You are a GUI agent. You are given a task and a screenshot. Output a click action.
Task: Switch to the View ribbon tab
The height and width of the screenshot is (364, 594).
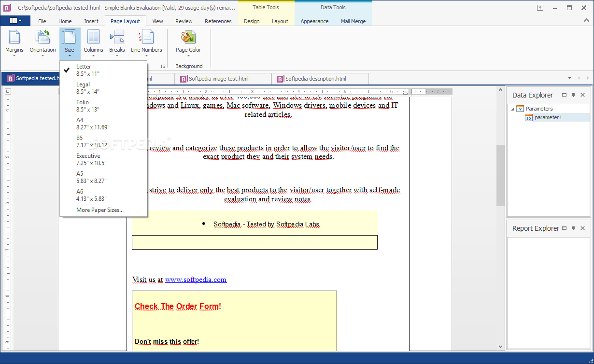tap(157, 21)
